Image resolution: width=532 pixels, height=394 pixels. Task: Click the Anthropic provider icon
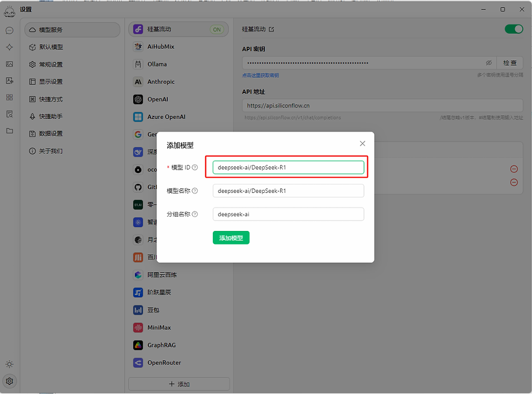point(138,82)
